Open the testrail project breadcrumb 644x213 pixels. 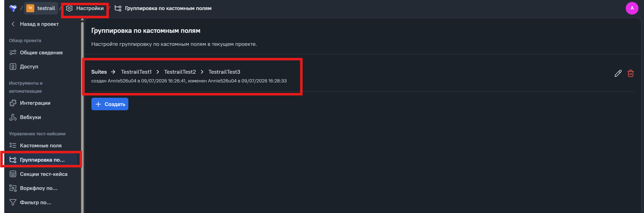point(41,8)
